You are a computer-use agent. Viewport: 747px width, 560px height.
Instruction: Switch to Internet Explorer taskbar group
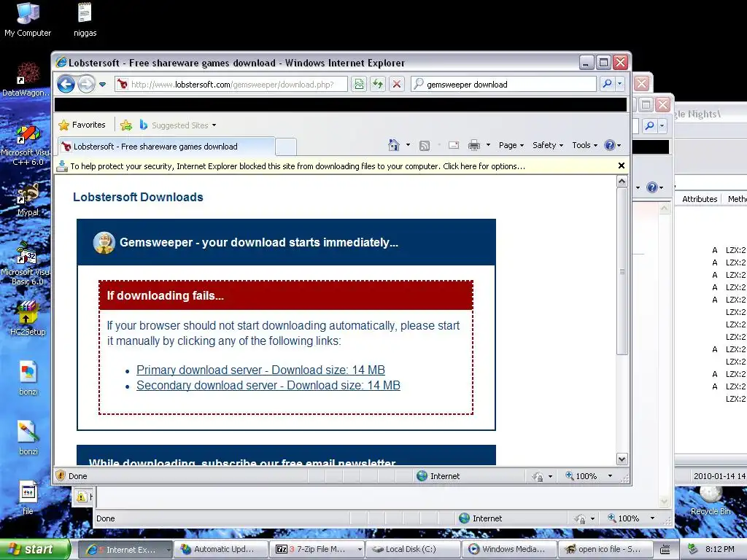click(125, 550)
